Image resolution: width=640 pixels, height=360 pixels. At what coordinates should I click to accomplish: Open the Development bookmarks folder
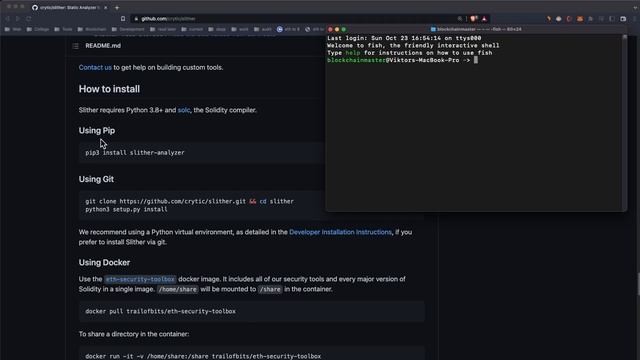click(x=128, y=29)
